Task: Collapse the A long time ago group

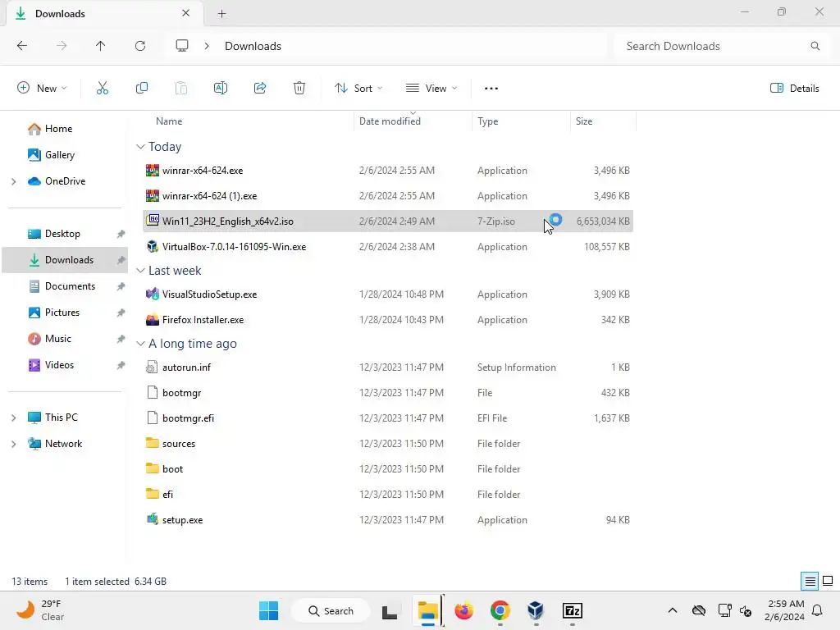Action: 140,344
